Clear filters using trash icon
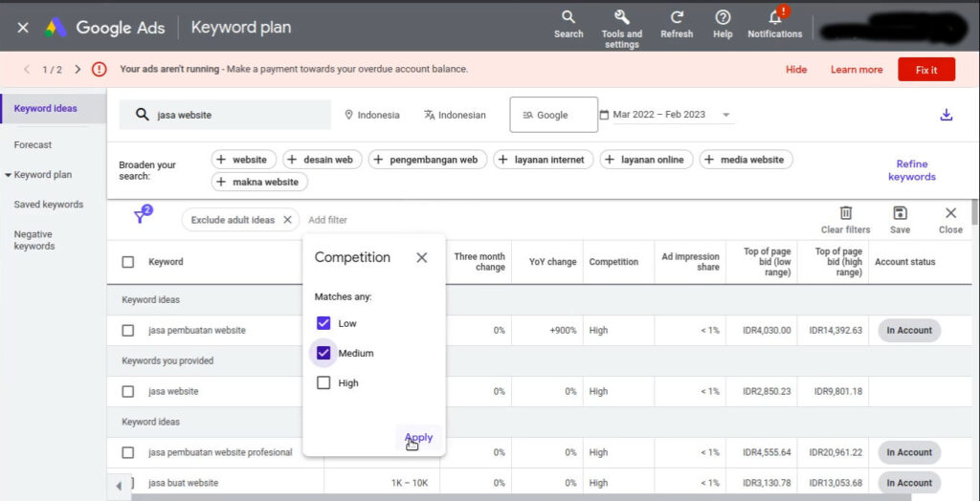Viewport: 980px width, 501px height. coord(845,220)
